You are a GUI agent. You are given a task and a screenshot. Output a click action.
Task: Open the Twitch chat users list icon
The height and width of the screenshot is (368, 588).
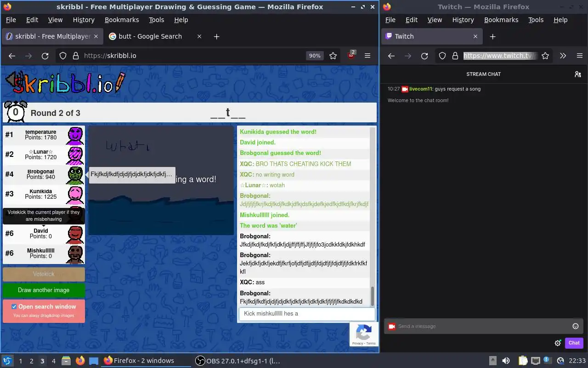point(578,74)
